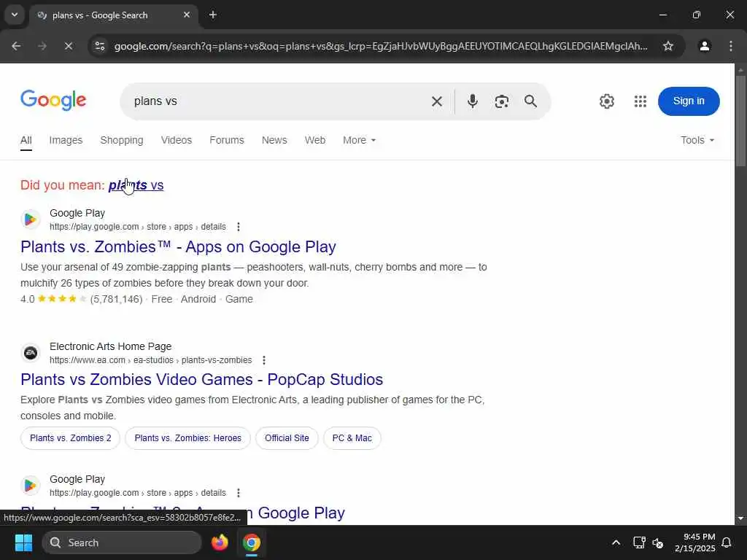Click the Google Play favicon of first result
The height and width of the screenshot is (560, 747).
point(30,219)
